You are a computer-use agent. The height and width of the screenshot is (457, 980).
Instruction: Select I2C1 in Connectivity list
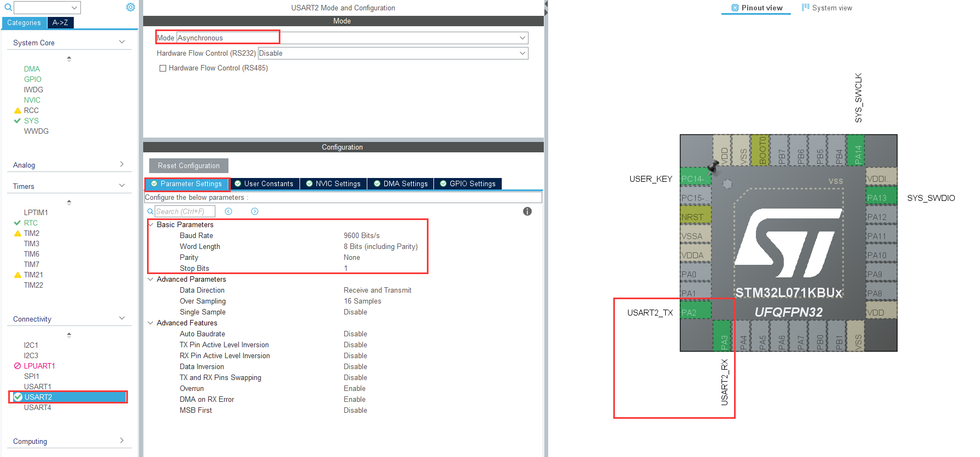click(x=31, y=345)
